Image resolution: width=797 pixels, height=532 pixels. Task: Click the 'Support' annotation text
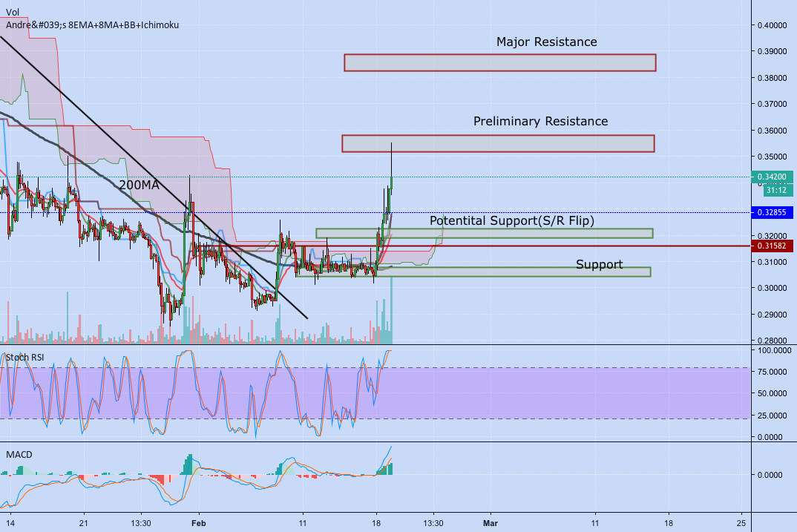tap(600, 264)
